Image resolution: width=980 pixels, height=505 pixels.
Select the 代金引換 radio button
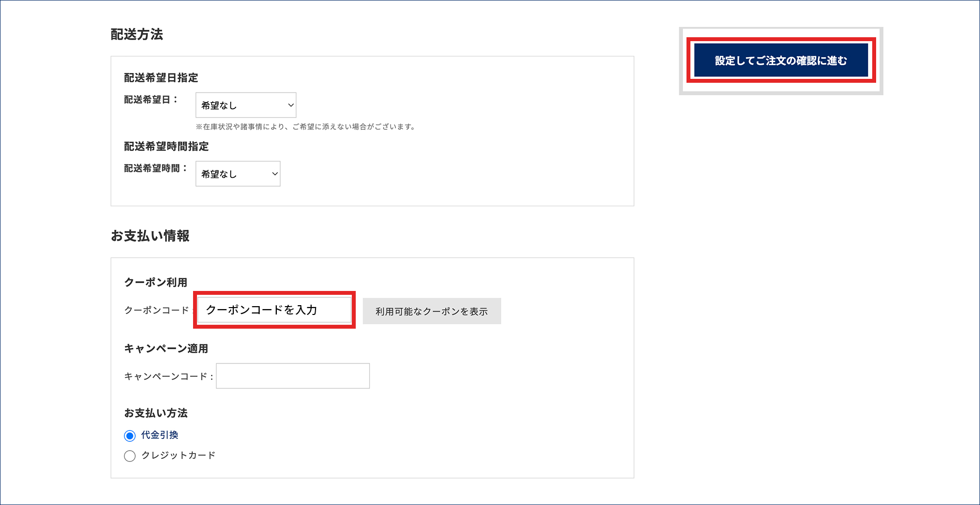(130, 435)
